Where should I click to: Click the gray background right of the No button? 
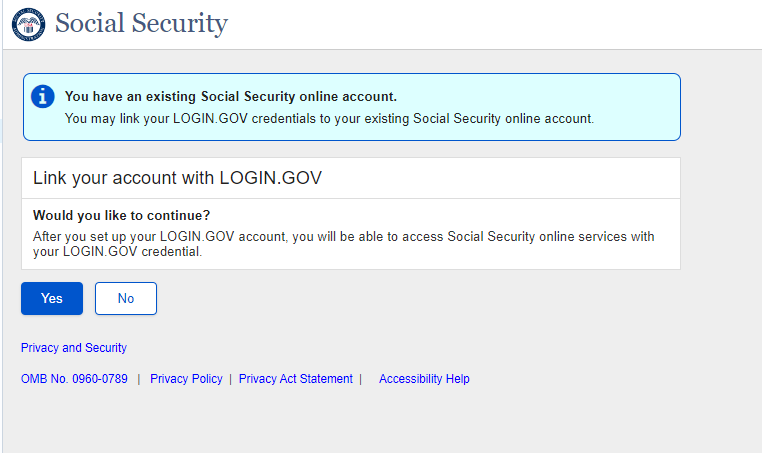[400, 298]
